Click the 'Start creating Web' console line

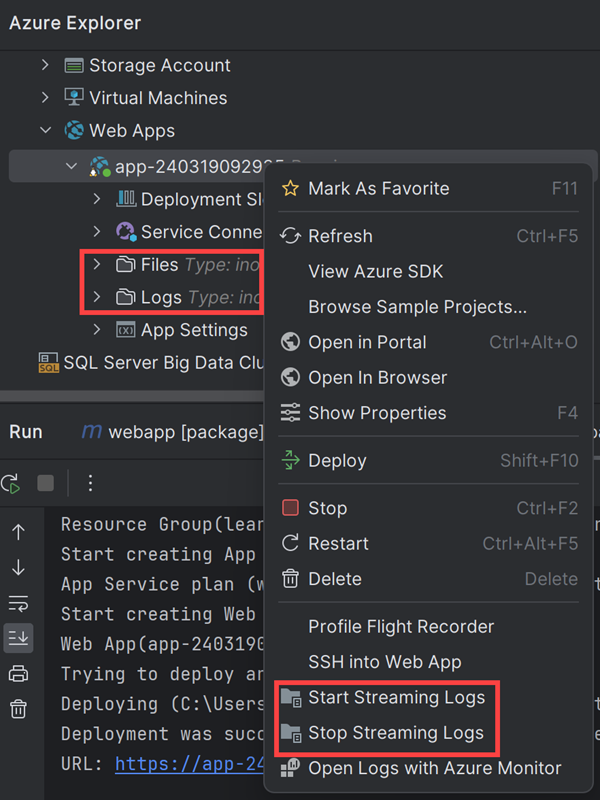click(x=158, y=614)
